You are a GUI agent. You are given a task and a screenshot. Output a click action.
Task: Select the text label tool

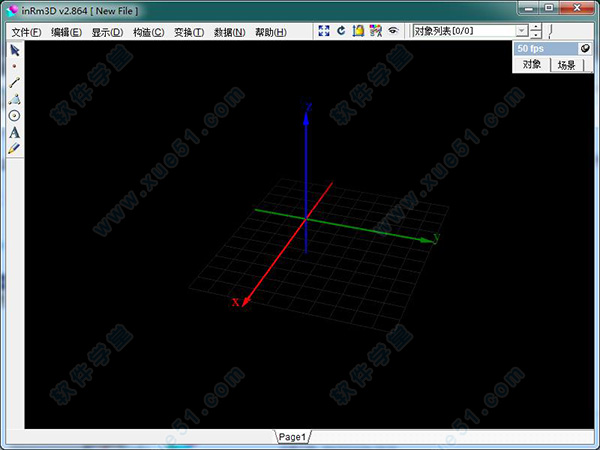pos(14,132)
